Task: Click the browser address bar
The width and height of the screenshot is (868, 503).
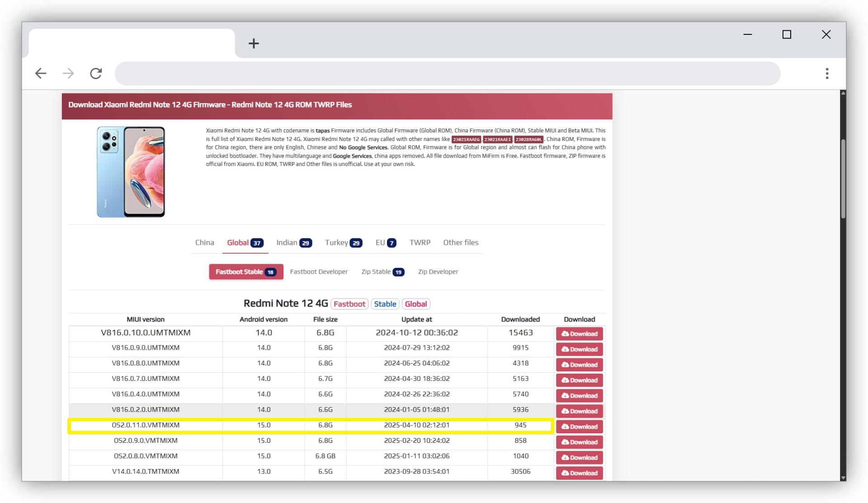Action: [x=447, y=73]
